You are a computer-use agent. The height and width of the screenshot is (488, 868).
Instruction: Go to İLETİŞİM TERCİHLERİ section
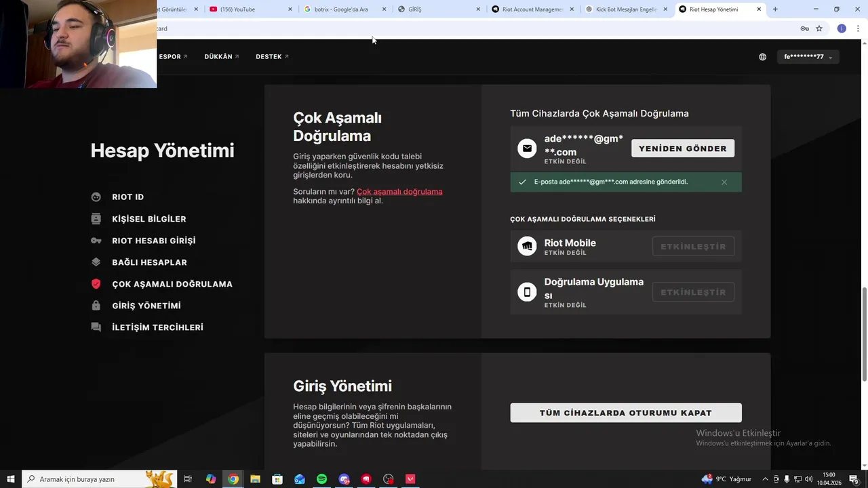tap(157, 327)
